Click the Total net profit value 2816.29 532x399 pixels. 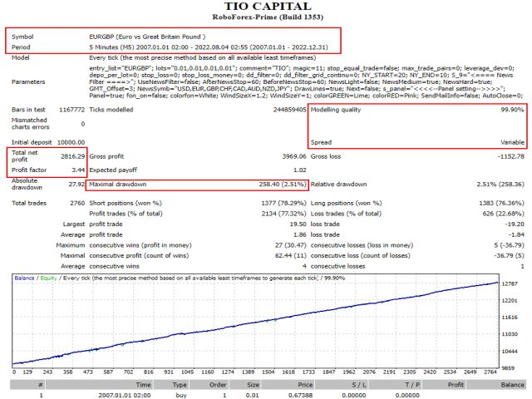pos(72,156)
